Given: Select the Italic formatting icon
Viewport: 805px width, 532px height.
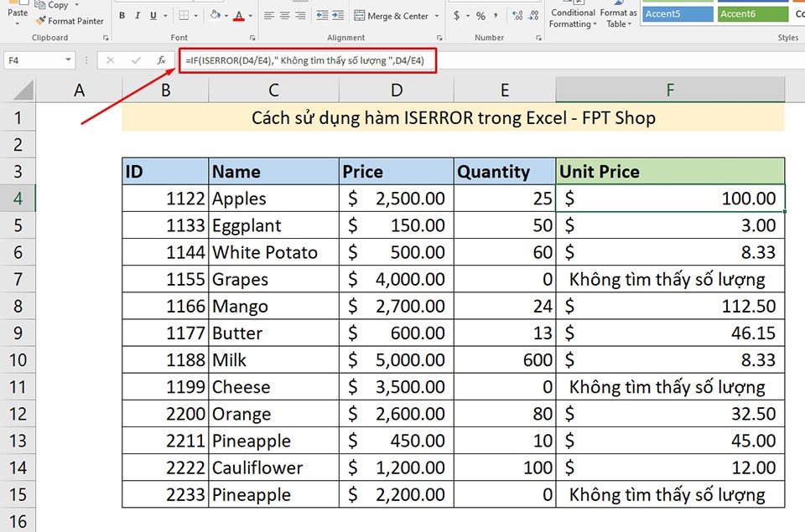Looking at the screenshot, I should 138,16.
